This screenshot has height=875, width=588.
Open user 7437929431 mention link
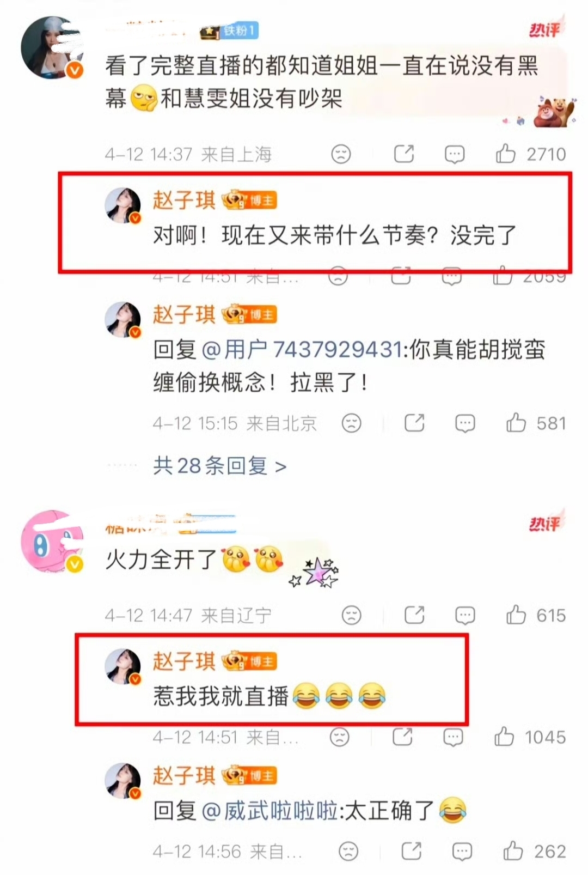coord(302,349)
